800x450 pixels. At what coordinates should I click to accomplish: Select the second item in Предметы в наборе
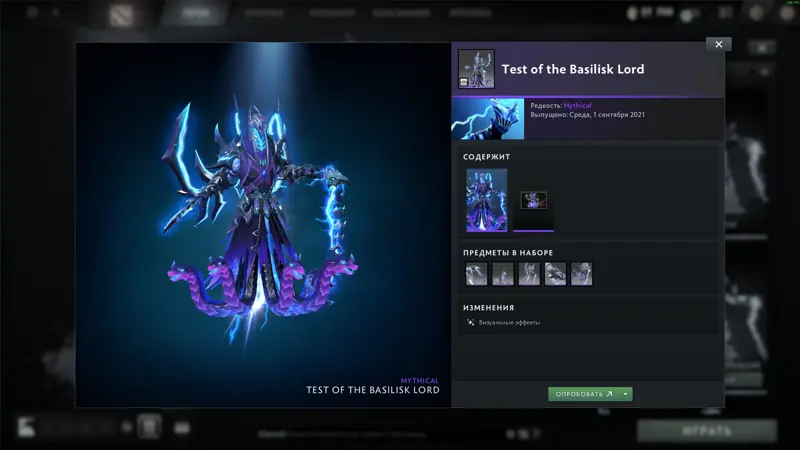[503, 274]
